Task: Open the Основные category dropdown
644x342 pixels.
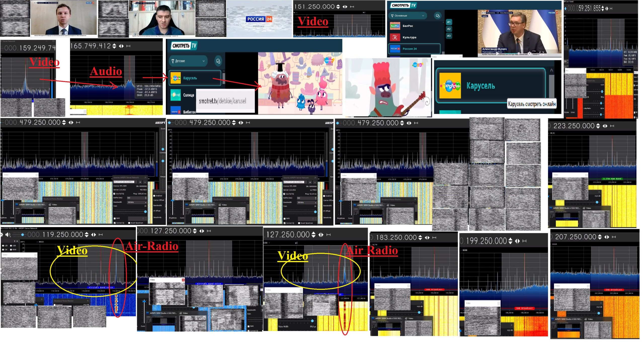Action: (407, 16)
